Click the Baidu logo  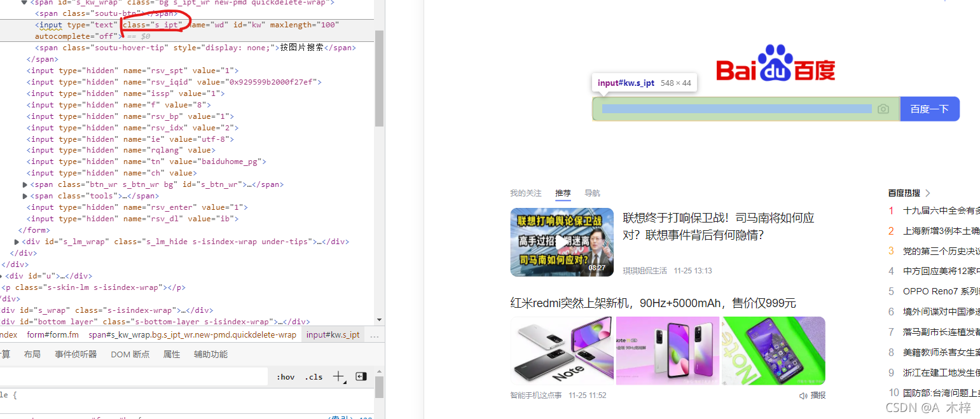775,64
